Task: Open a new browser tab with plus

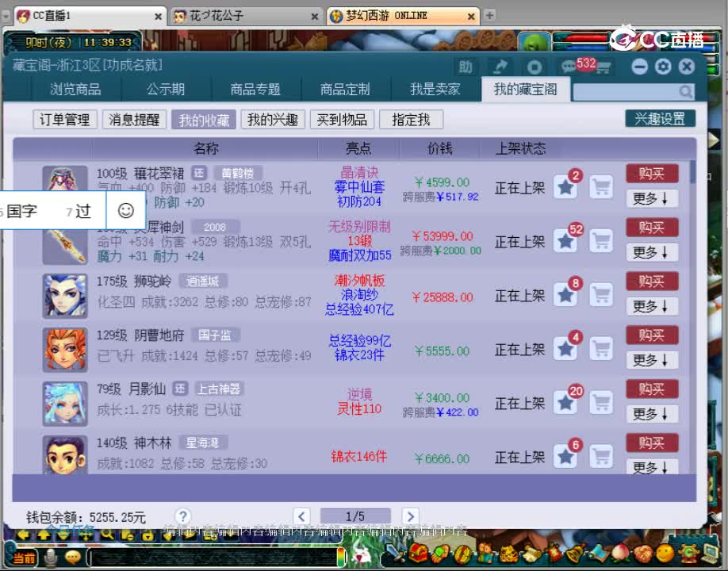Action: (x=489, y=15)
